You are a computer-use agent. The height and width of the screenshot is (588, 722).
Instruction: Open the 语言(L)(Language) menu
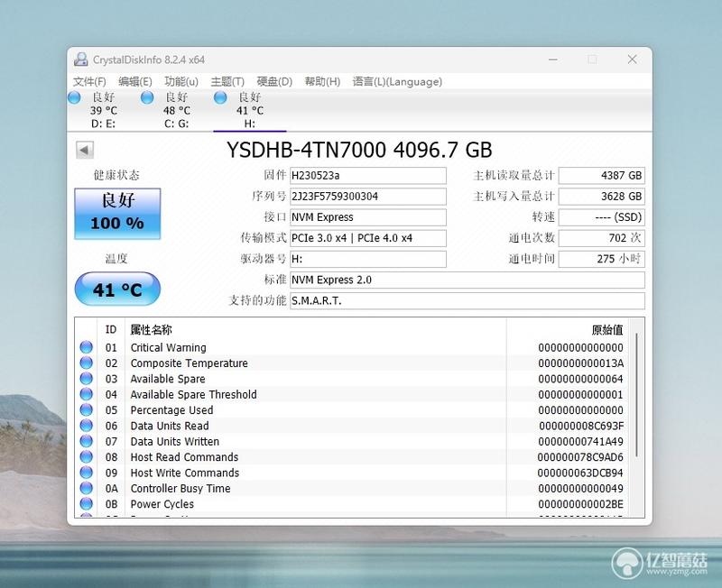[x=397, y=82]
